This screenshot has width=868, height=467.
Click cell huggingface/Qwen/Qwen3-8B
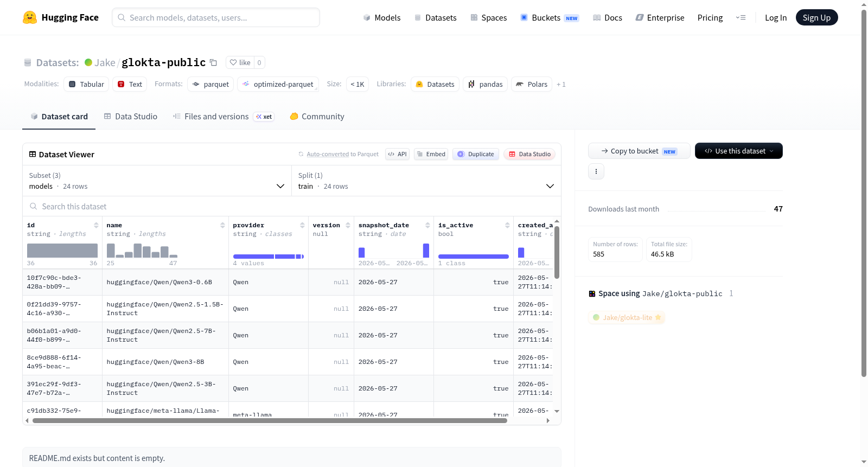pos(165,362)
